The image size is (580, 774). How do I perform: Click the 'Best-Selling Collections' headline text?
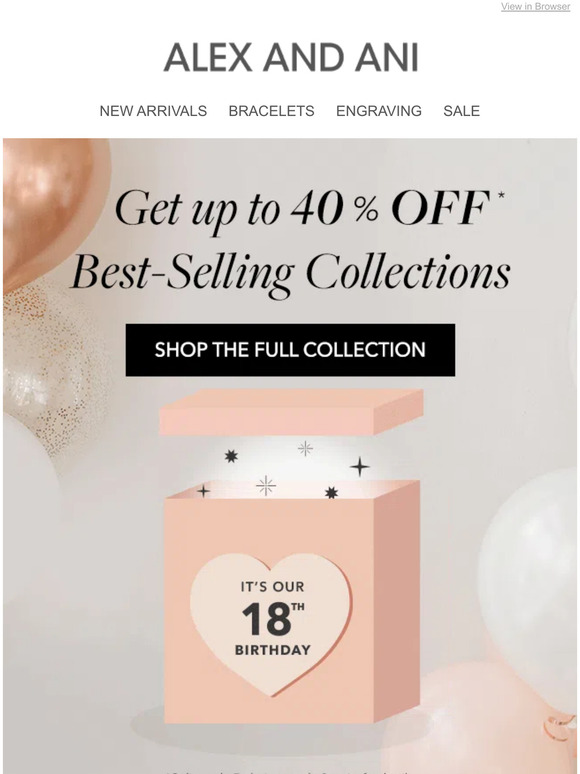coord(290,274)
